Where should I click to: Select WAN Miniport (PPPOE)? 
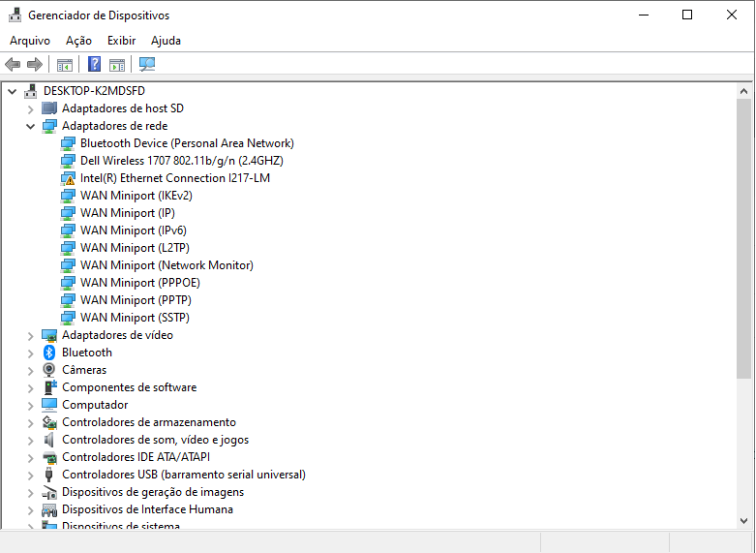(140, 282)
